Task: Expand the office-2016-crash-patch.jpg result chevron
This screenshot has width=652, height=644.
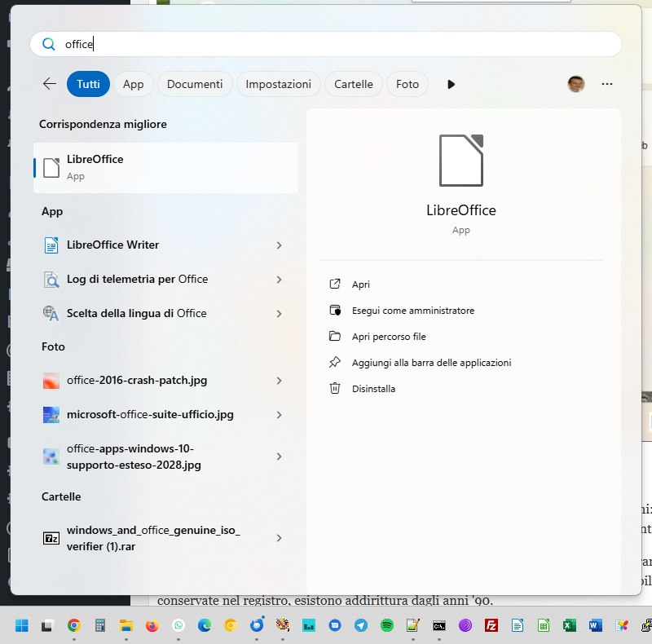Action: coord(280,380)
